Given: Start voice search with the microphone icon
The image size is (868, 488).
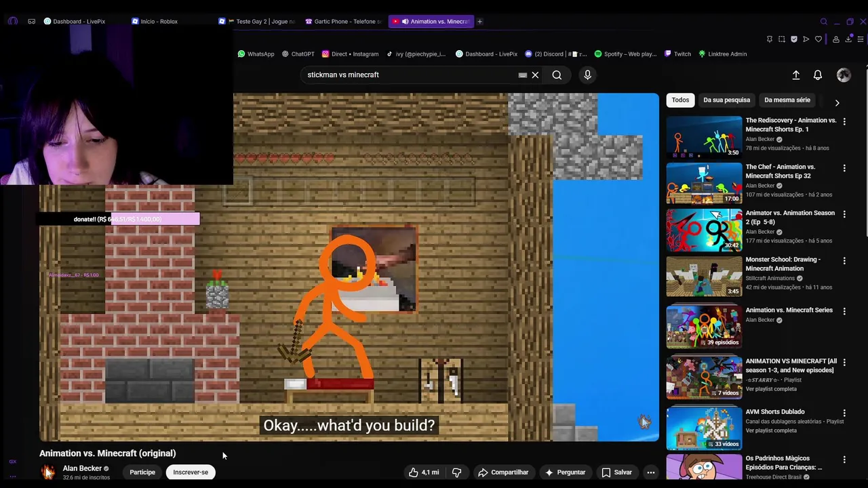Looking at the screenshot, I should tap(588, 75).
